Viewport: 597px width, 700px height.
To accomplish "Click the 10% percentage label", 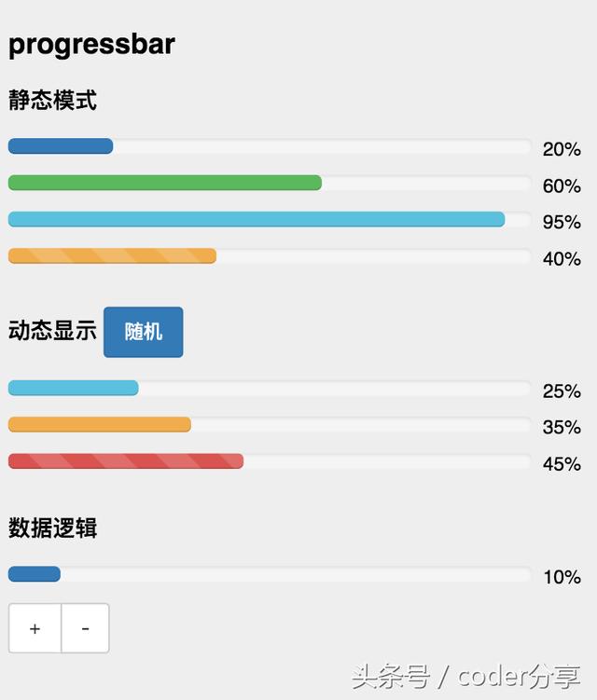I will pos(562,577).
